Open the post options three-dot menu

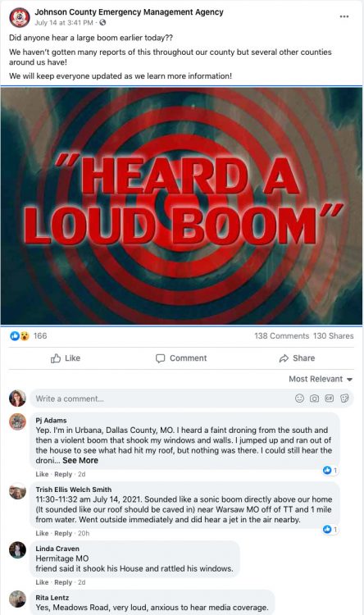click(344, 16)
